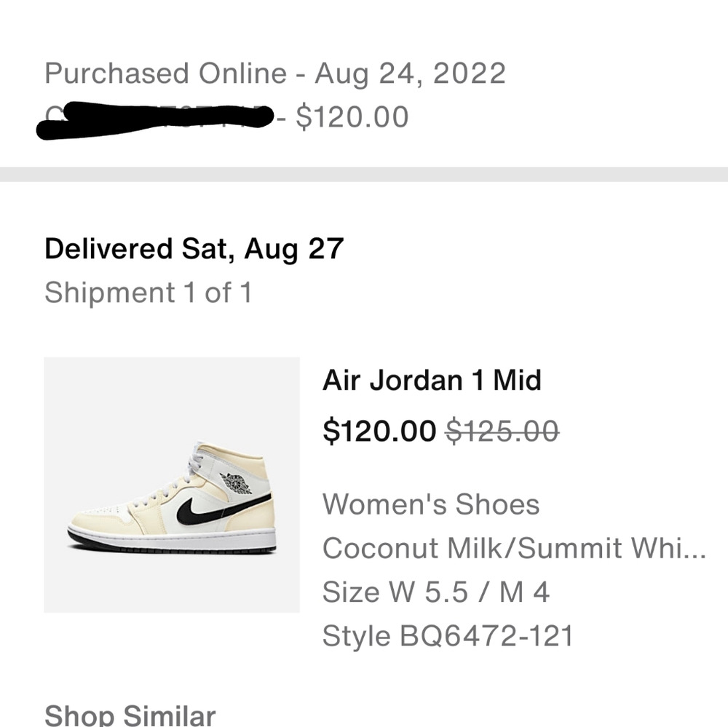Tap the Shipment 1 of 1 label
Image resolution: width=728 pixels, height=727 pixels.
tap(148, 293)
